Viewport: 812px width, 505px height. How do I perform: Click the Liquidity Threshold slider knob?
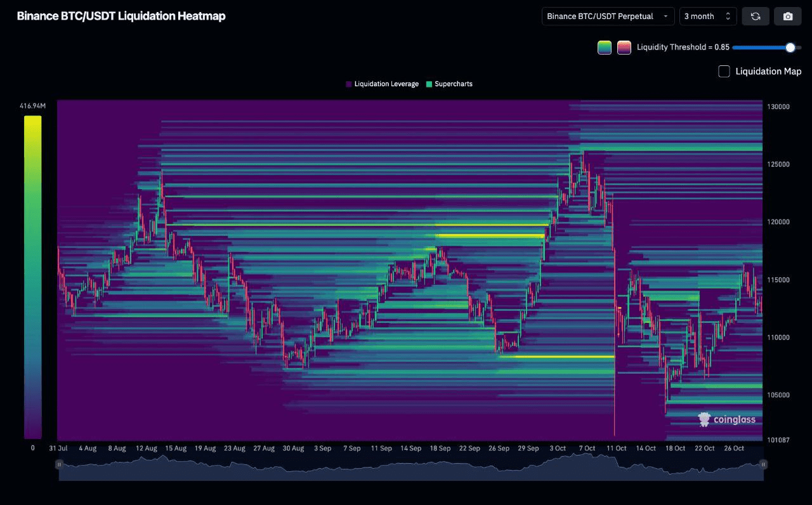(790, 48)
